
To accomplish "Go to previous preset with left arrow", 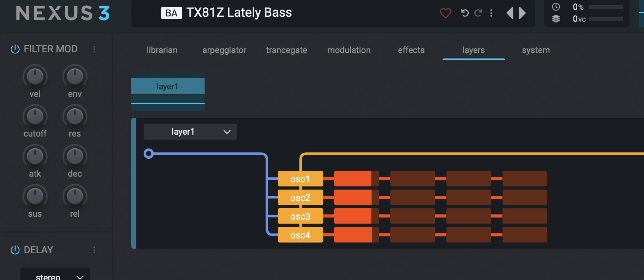I will point(510,13).
